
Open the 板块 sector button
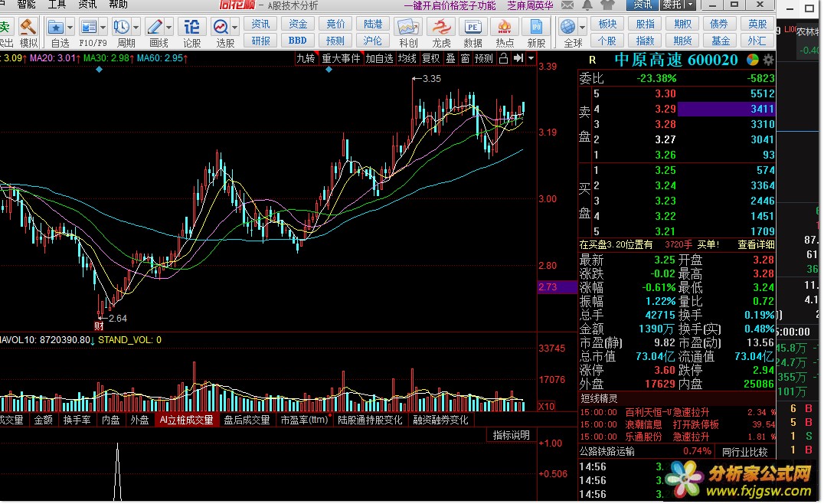[x=607, y=25]
